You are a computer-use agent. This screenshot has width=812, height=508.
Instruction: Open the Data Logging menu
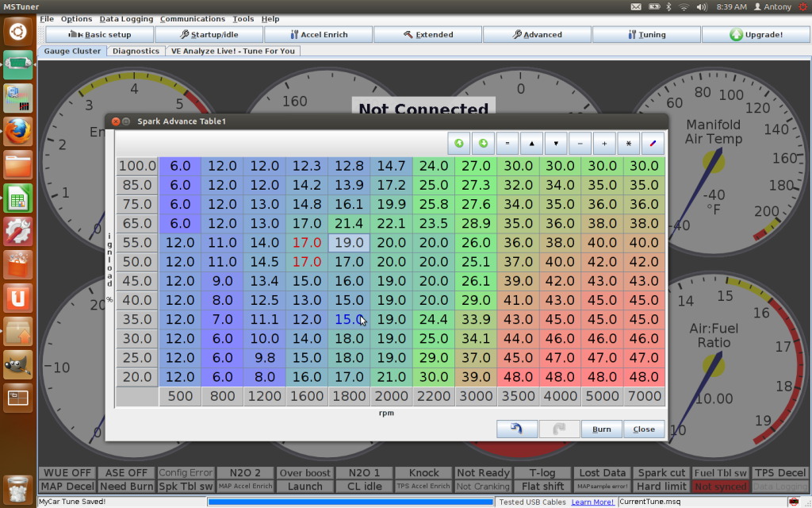click(126, 18)
